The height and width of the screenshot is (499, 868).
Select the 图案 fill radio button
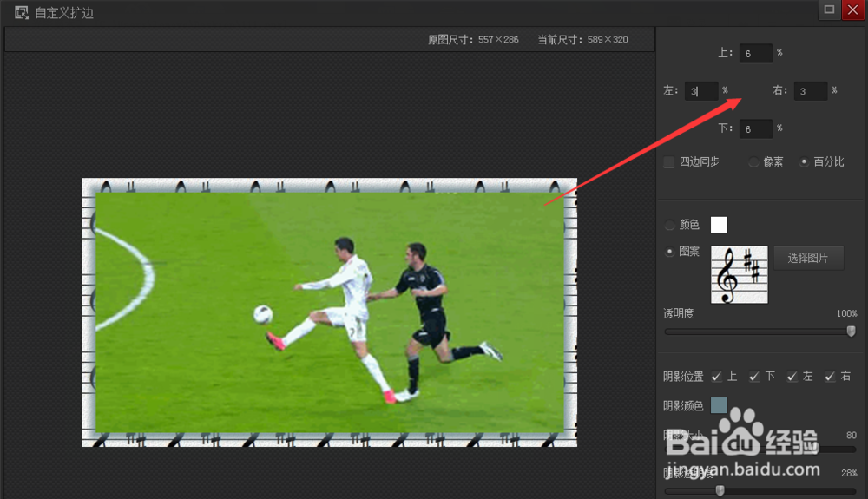(x=670, y=252)
